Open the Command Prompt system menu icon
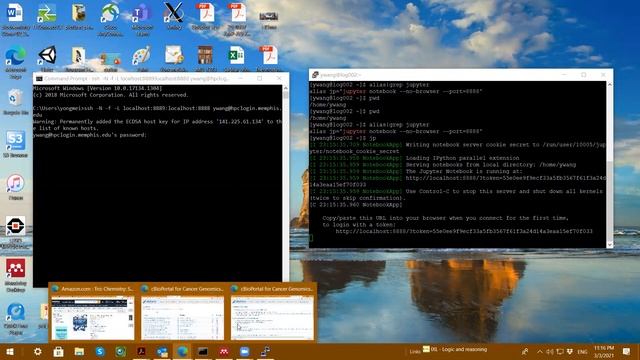Screen dimensions: 640x360 (39, 78)
